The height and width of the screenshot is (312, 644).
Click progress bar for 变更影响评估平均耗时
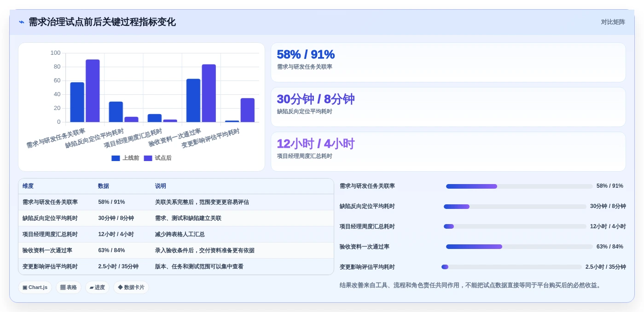click(x=511, y=267)
